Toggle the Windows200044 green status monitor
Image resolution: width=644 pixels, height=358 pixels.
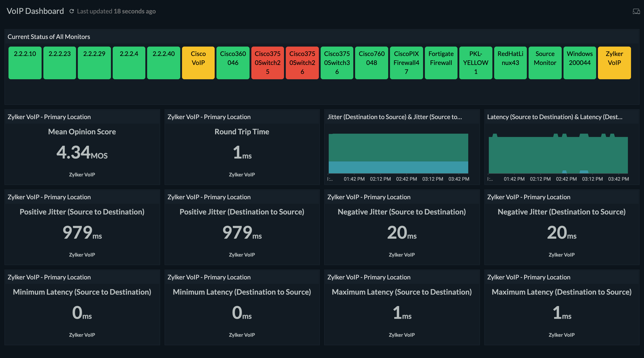(579, 63)
